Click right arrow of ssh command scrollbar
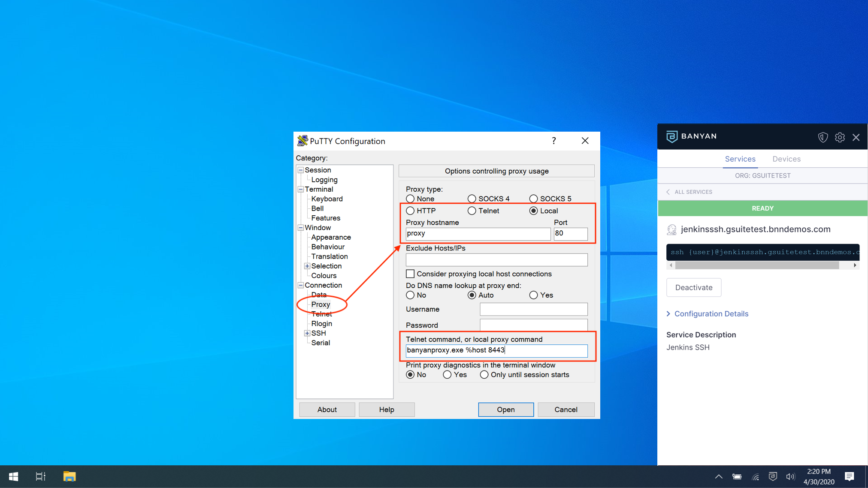Image resolution: width=868 pixels, height=488 pixels. pos(855,265)
